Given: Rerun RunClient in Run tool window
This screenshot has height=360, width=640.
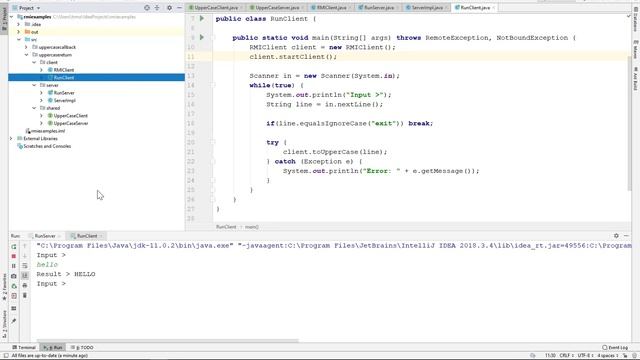Looking at the screenshot, I should tap(13, 247).
